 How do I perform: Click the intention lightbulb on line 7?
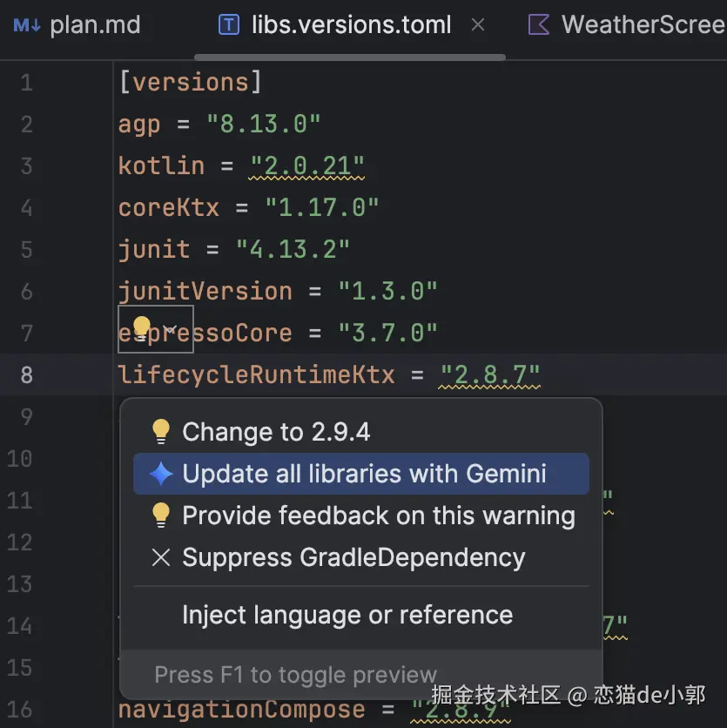(142, 328)
